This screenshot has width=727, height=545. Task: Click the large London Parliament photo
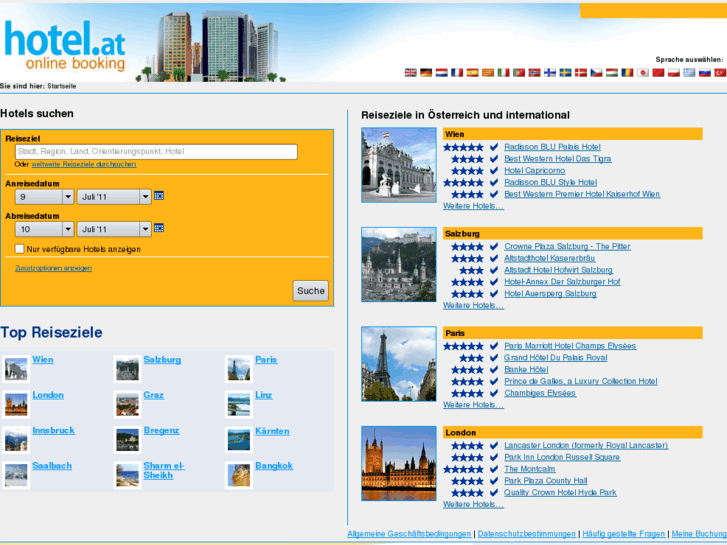click(399, 463)
